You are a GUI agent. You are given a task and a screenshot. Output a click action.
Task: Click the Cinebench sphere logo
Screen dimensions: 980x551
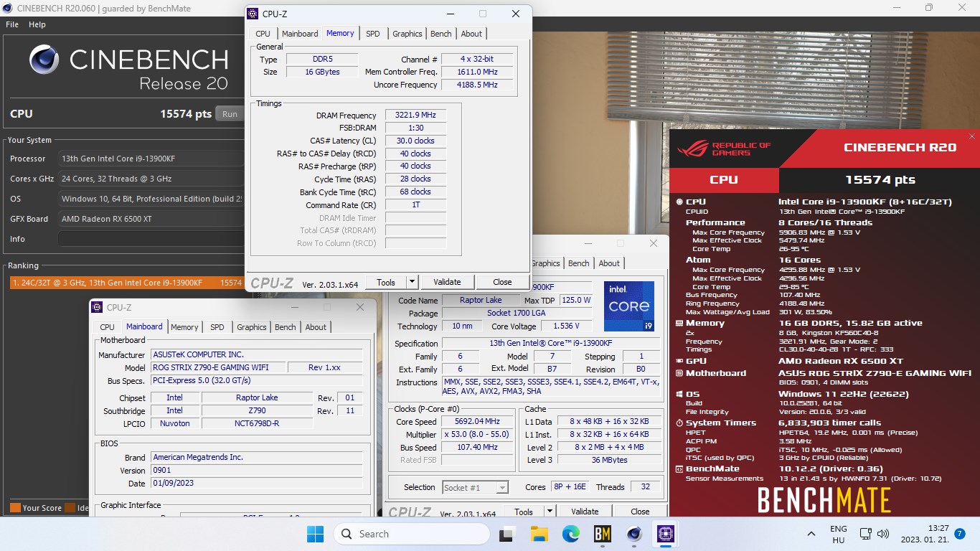coord(44,60)
